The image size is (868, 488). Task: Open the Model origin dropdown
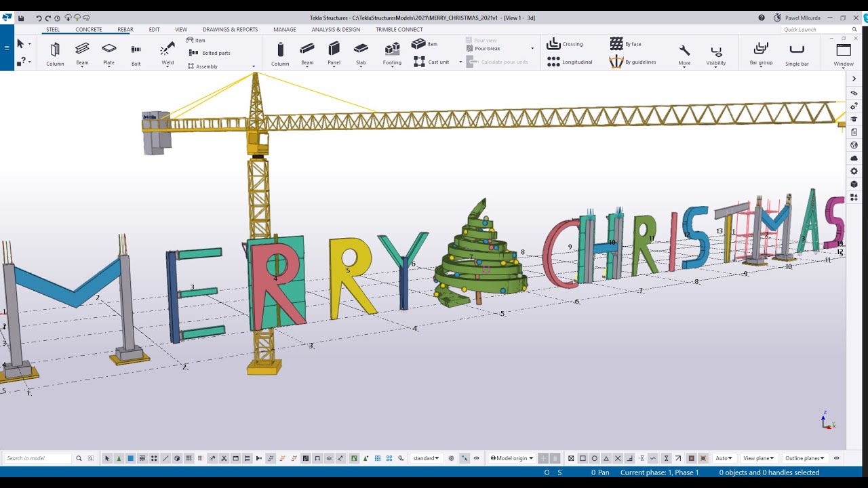[x=512, y=458]
